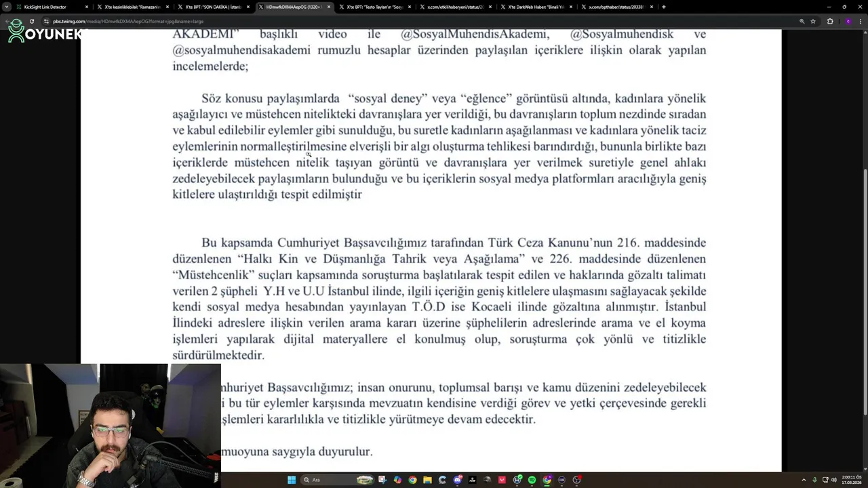
Task: Open the W app with green check
Action: (x=517, y=480)
